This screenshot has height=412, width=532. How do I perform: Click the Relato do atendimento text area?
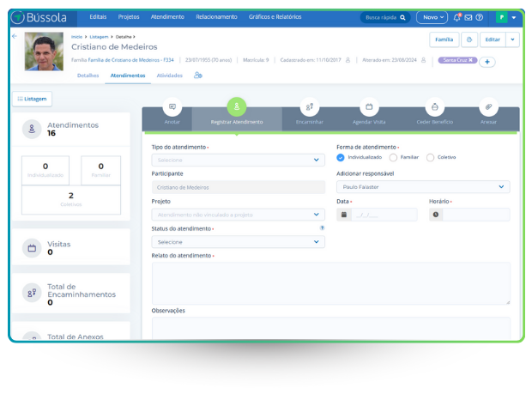(331, 283)
